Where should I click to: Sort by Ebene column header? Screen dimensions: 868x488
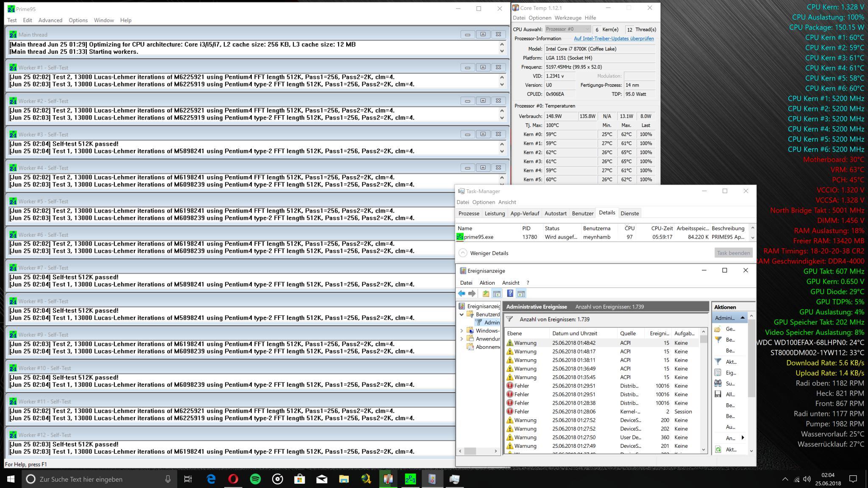527,333
